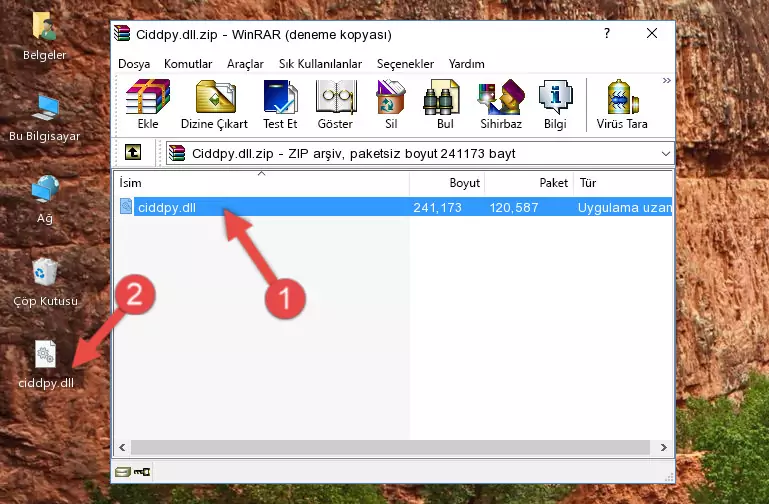Click the Dizine Çıkart extract icon
Screen dimensions: 769x504
click(214, 104)
